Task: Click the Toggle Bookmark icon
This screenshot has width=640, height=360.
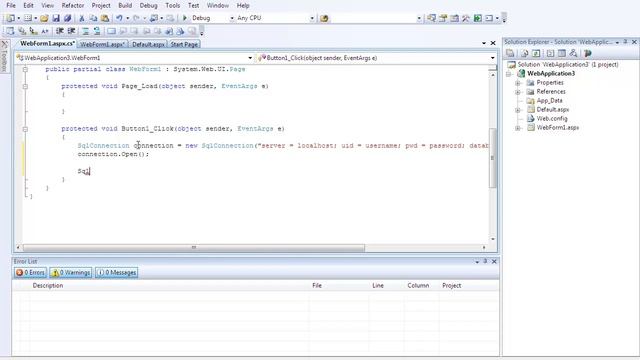Action: pos(111,31)
